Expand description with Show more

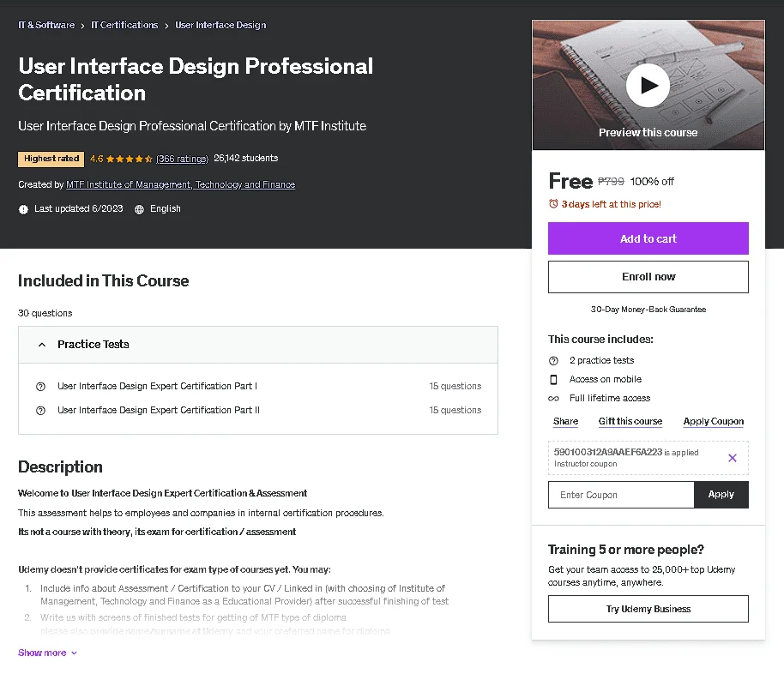47,653
